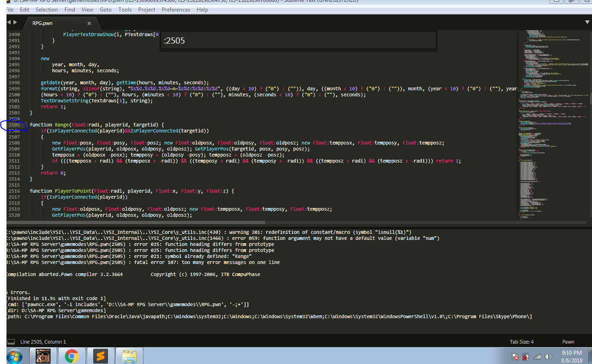Viewport: 592px width, 364px height.
Task: Open the Edit menu
Action: click(25, 9)
